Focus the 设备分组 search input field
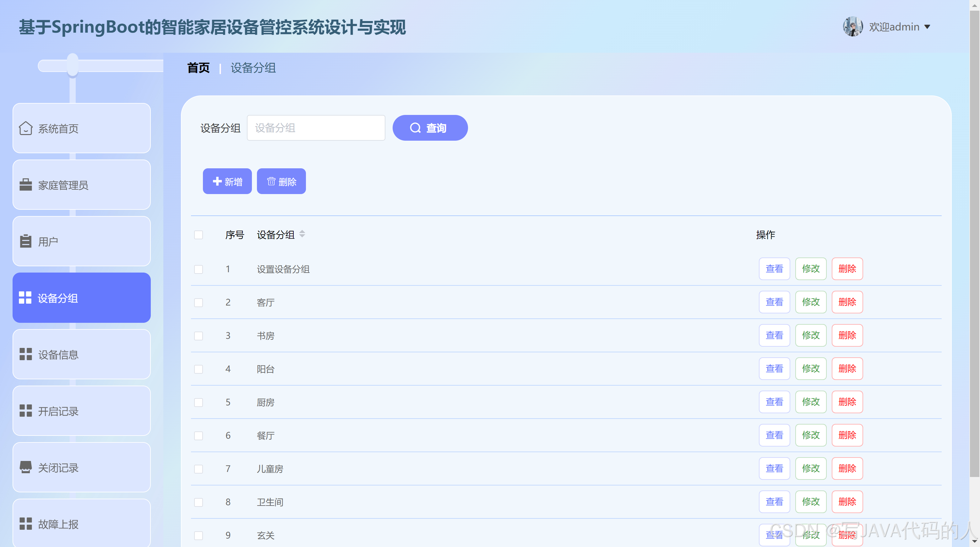 tap(316, 128)
